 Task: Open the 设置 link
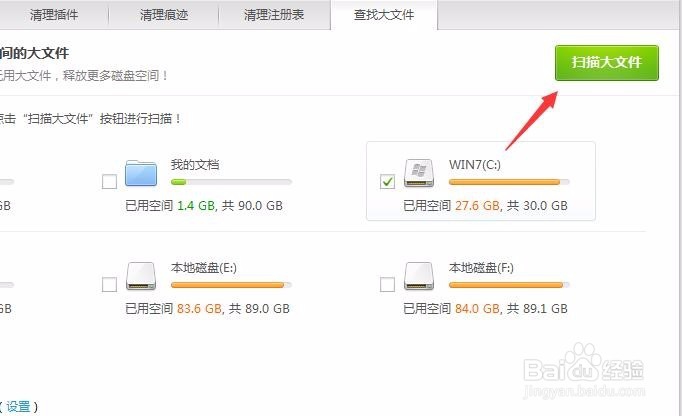(x=18, y=406)
